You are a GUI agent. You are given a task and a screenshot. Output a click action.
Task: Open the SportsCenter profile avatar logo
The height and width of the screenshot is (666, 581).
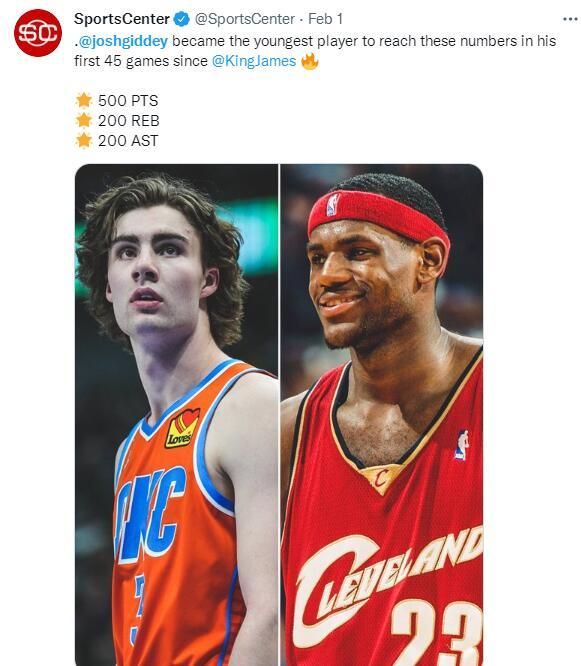pos(38,33)
